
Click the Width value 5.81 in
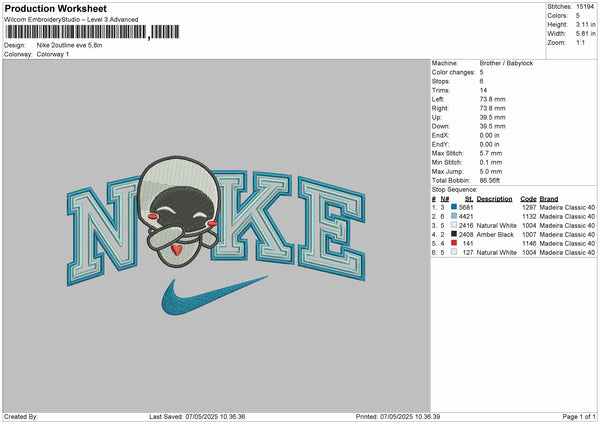(585, 34)
